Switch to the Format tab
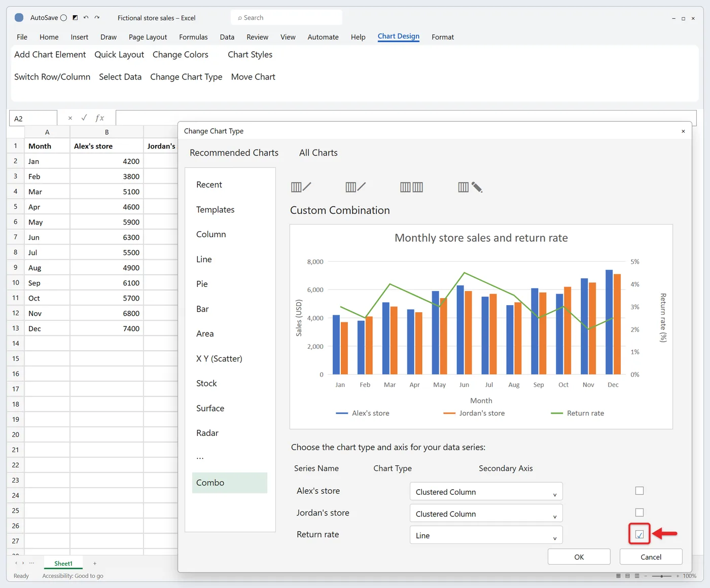Viewport: 710px width, 588px height. (443, 37)
